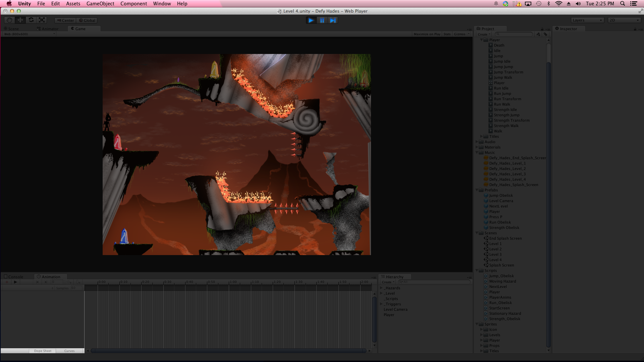Toggle pivot mode Center button
This screenshot has width=644, height=362.
pos(65,20)
